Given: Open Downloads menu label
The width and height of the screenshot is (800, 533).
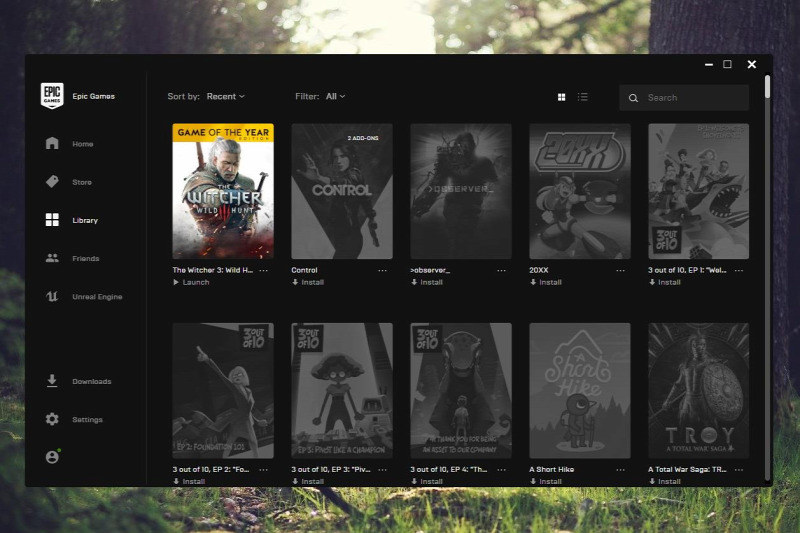Looking at the screenshot, I should click(x=92, y=382).
